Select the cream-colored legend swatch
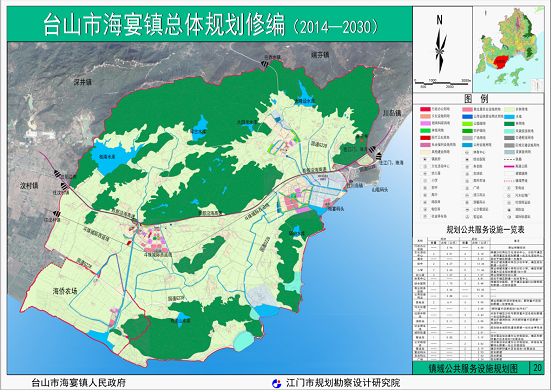 (x=425, y=152)
